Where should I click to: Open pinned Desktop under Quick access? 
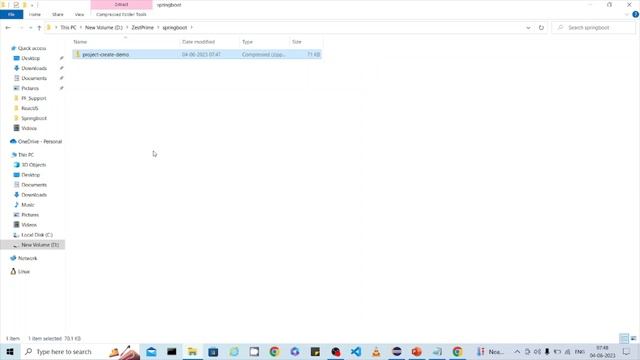point(31,58)
